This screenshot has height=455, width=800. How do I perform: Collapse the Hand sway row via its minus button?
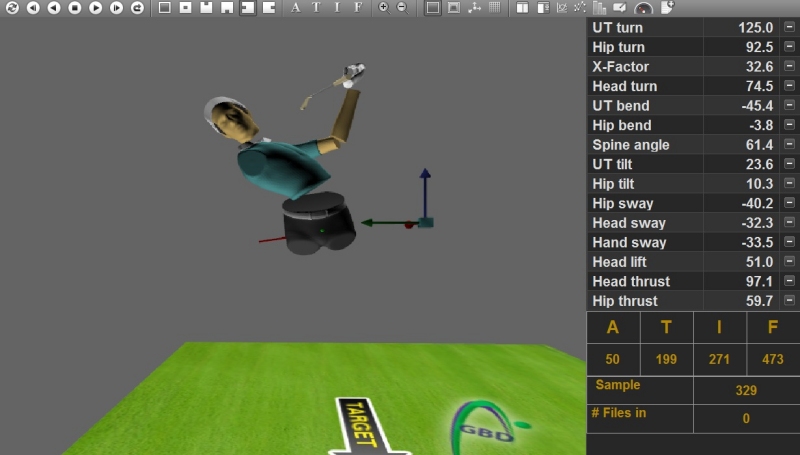(x=789, y=242)
